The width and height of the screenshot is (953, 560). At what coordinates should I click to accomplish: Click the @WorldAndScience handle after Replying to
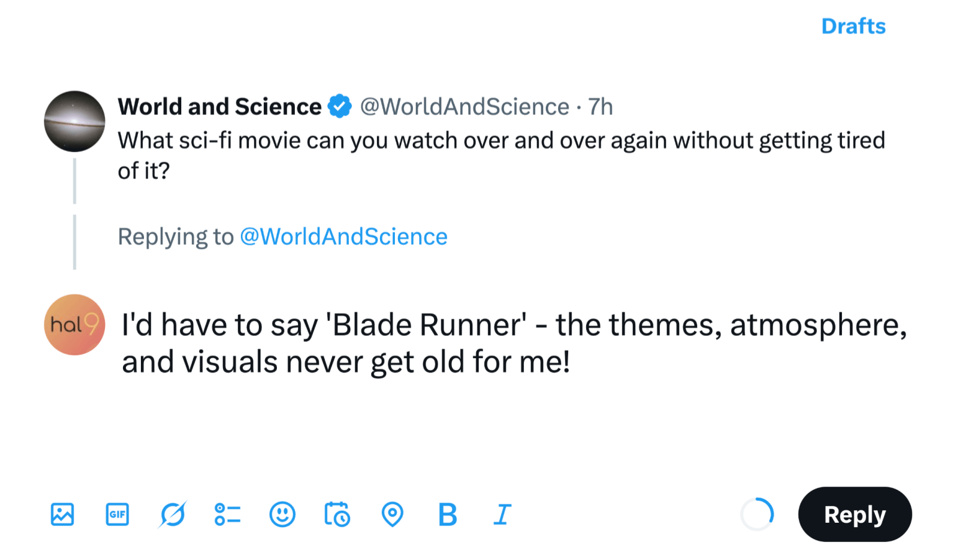click(343, 237)
